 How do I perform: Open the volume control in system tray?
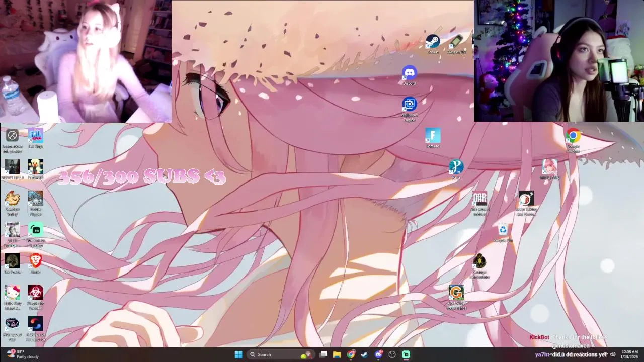[x=613, y=354]
